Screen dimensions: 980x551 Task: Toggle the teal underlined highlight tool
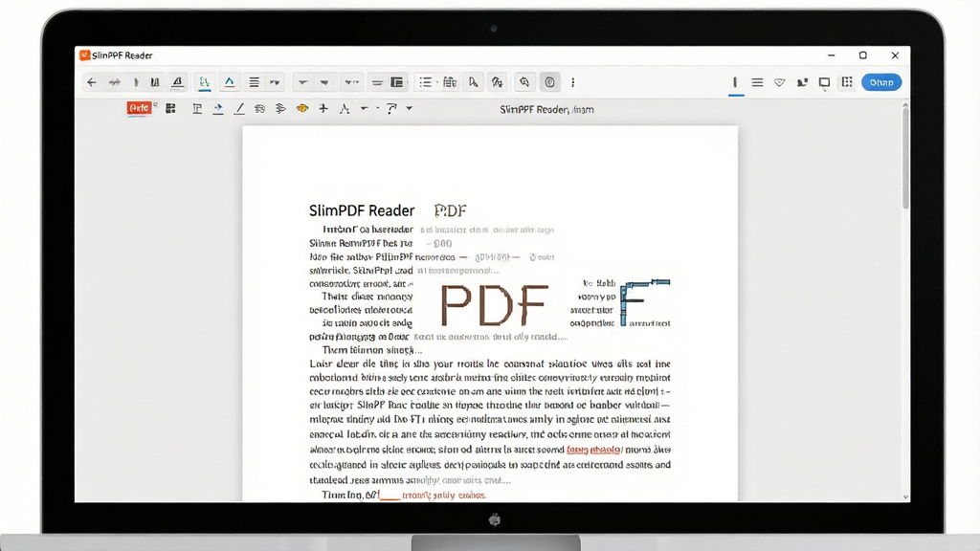point(204,82)
